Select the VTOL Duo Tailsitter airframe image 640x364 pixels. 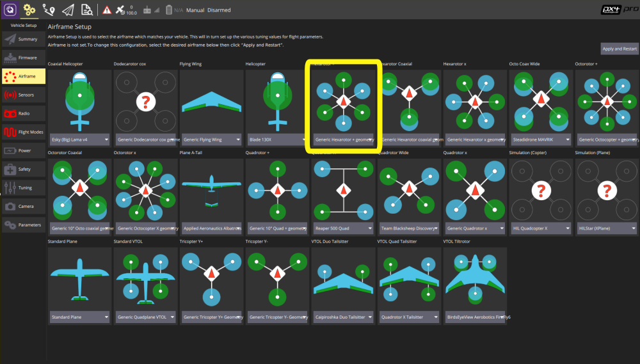pos(343,279)
